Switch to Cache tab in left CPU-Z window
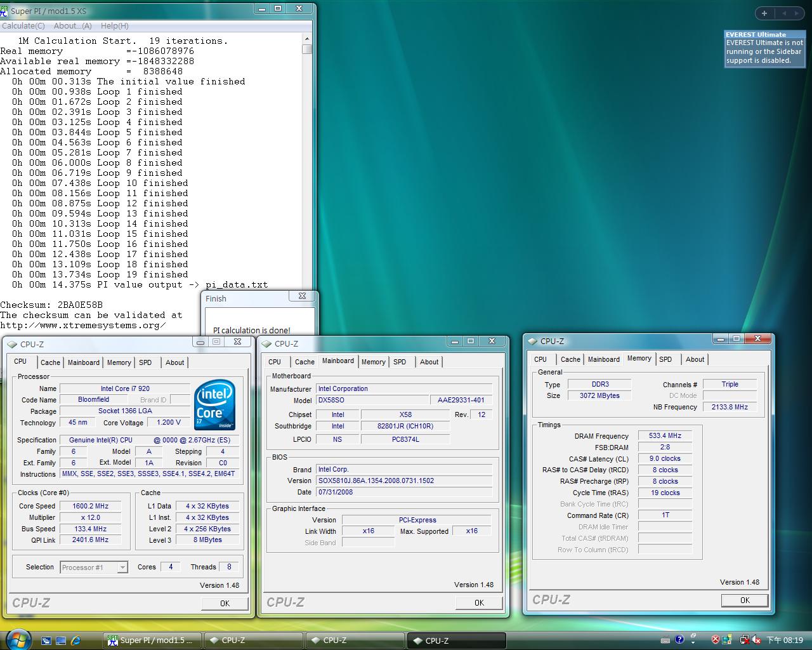The height and width of the screenshot is (650, 812). 50,362
